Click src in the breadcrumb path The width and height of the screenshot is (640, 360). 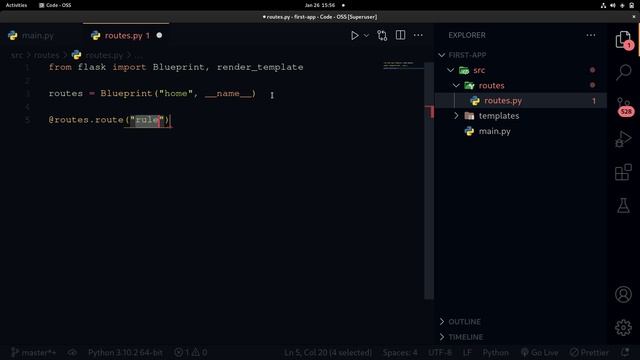click(x=17, y=55)
